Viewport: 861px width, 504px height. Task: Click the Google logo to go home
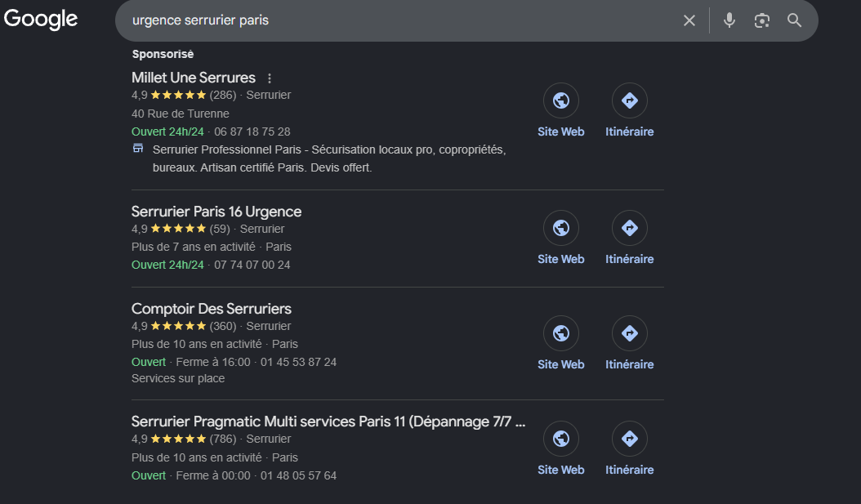(x=41, y=20)
